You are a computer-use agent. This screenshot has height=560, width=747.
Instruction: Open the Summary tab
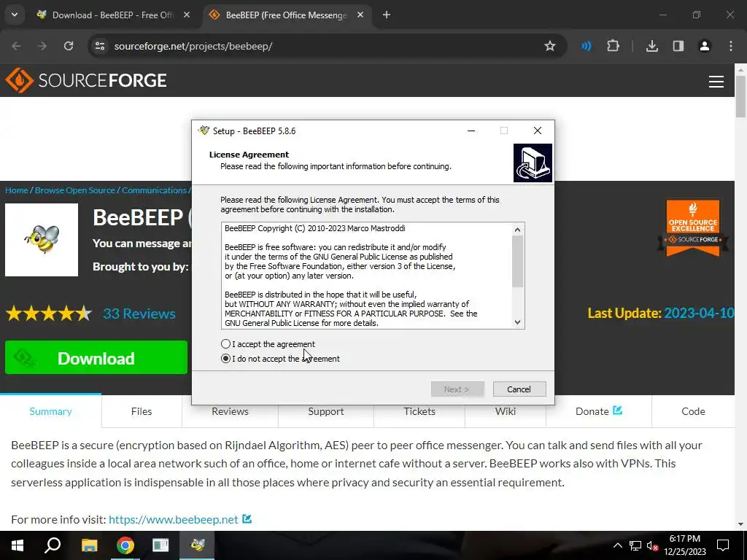[x=50, y=411]
